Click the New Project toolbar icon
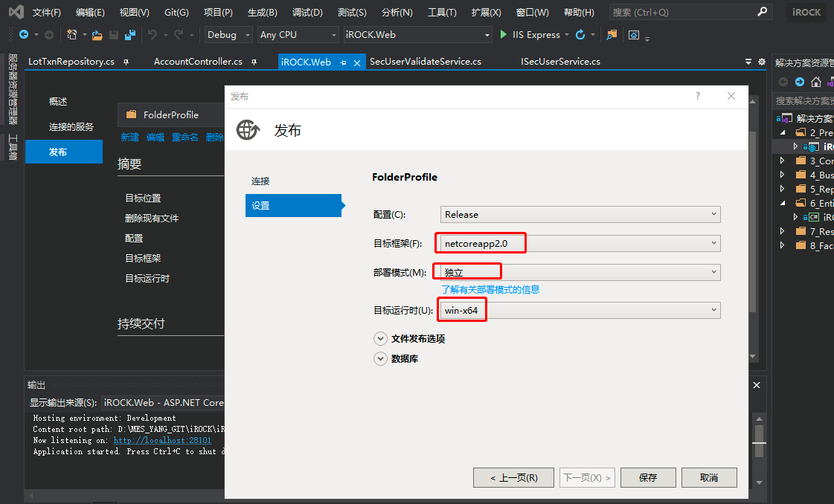834x504 pixels. click(72, 34)
